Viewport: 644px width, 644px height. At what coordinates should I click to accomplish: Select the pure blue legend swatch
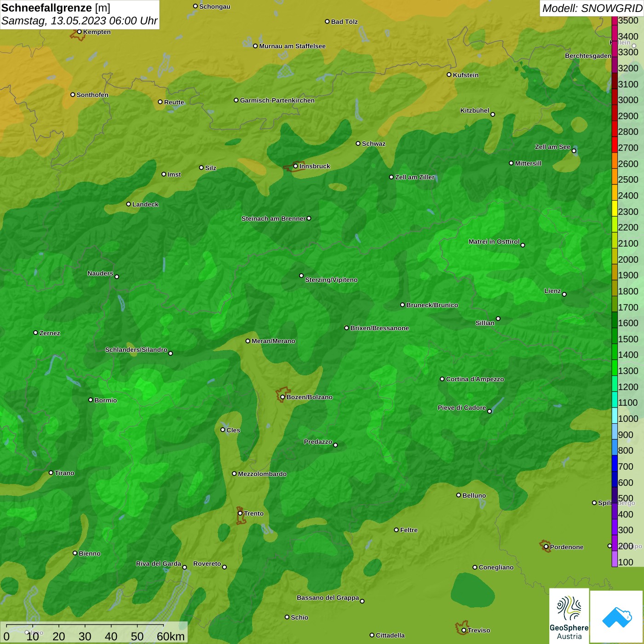(615, 463)
